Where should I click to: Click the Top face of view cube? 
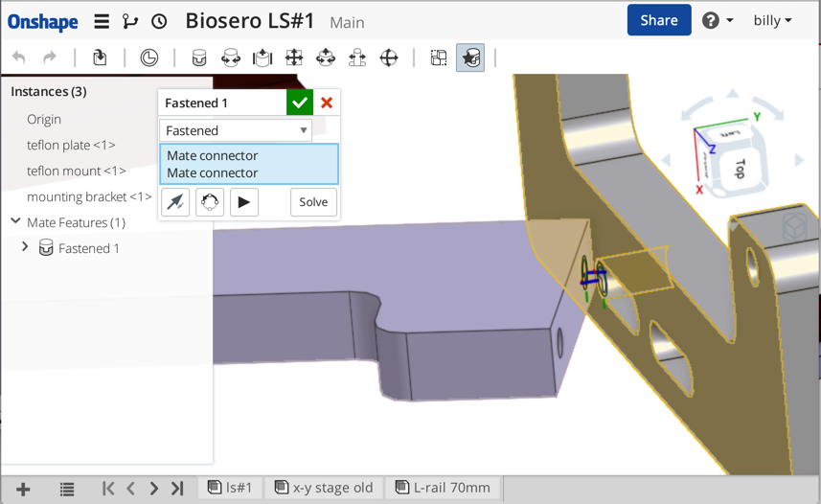point(740,170)
